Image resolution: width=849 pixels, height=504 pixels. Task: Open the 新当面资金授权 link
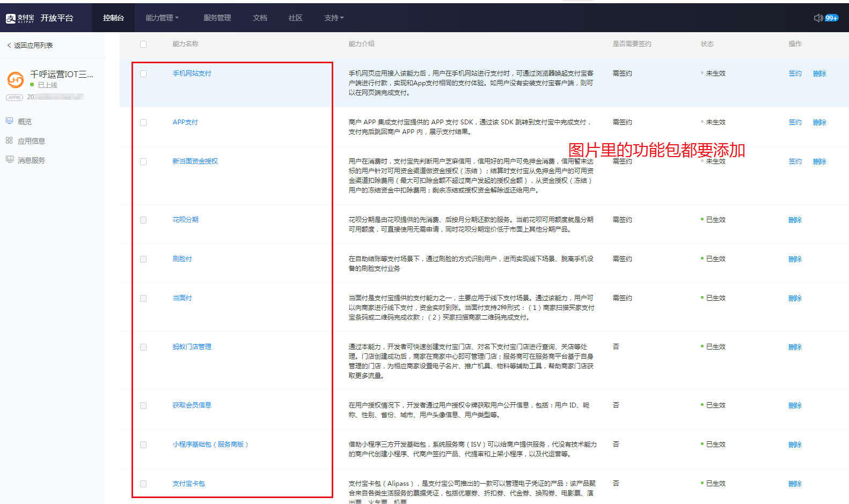point(195,161)
